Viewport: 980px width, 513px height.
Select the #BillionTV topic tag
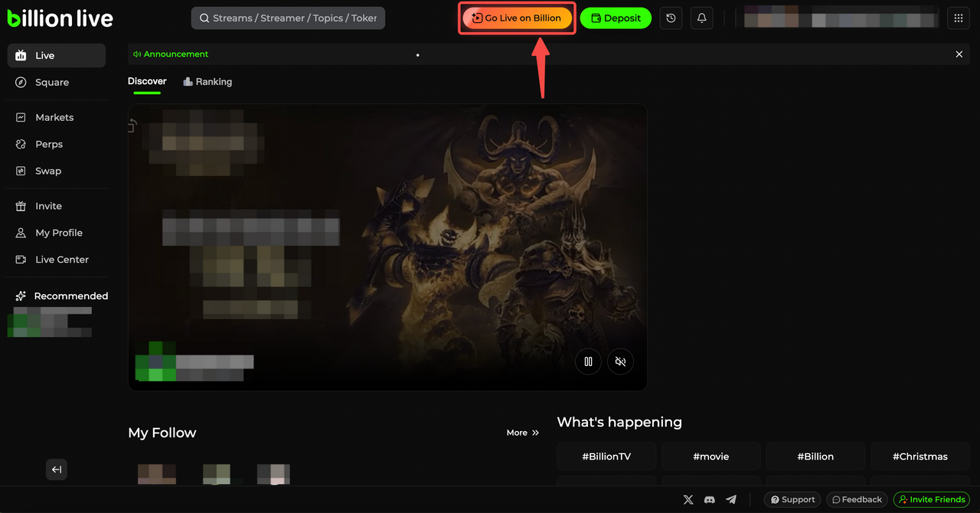pyautogui.click(x=606, y=456)
